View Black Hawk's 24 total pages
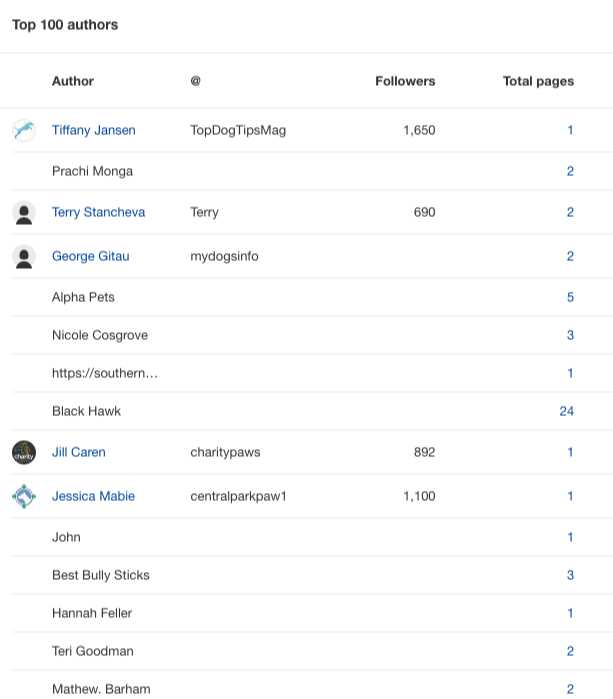Screen dimensions: 613x699 tap(567, 411)
